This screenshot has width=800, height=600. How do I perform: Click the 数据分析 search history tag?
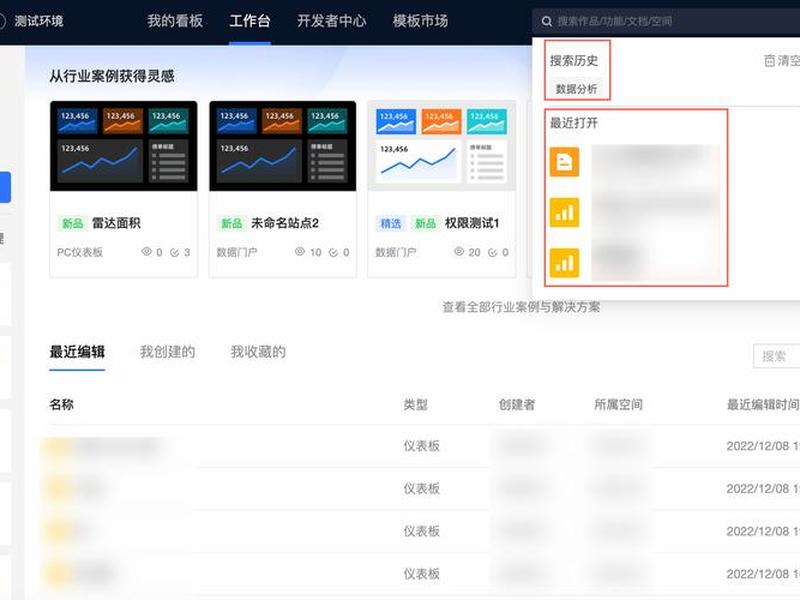coord(576,89)
